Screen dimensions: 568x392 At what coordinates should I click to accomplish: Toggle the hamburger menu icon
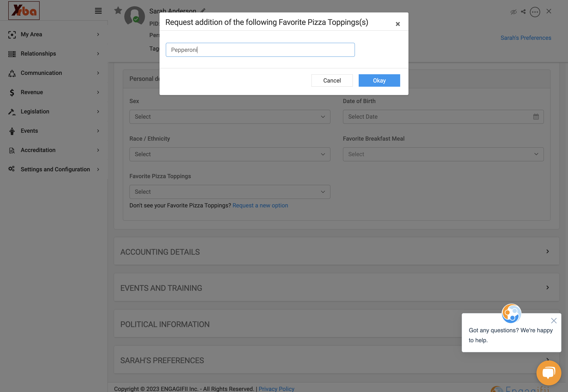98,11
